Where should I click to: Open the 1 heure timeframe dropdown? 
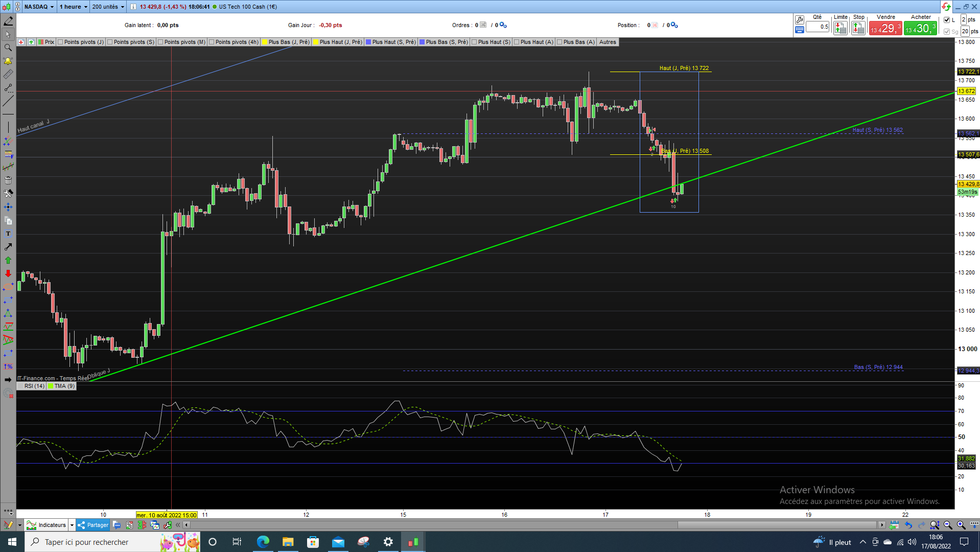click(x=74, y=7)
